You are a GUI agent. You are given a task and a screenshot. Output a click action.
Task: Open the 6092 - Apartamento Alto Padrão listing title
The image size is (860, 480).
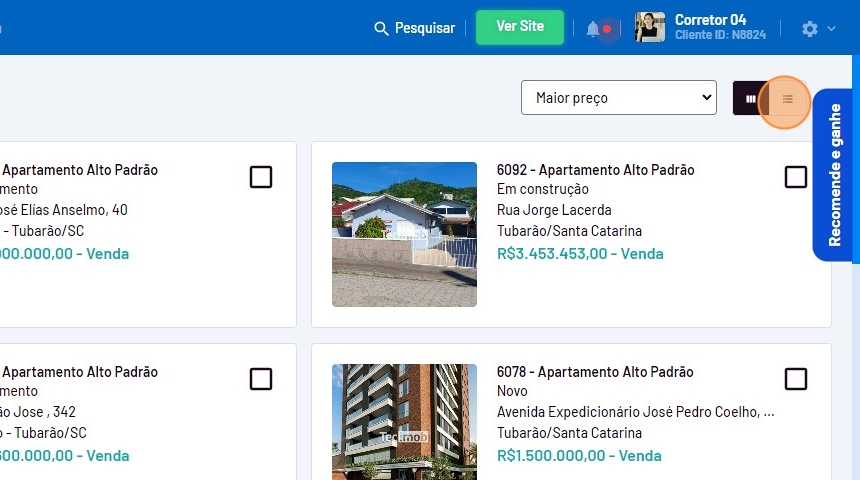pos(595,170)
